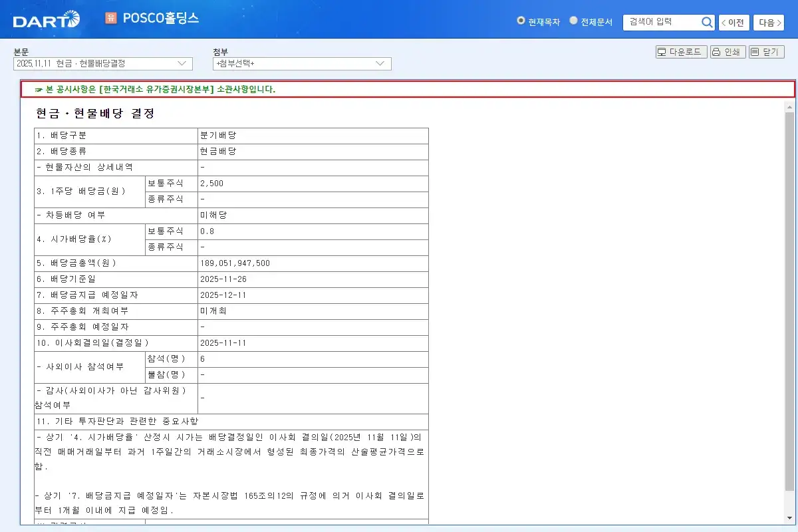The height and width of the screenshot is (532, 798).
Task: Click the 6. 배당기준일 label
Action: tap(66, 279)
